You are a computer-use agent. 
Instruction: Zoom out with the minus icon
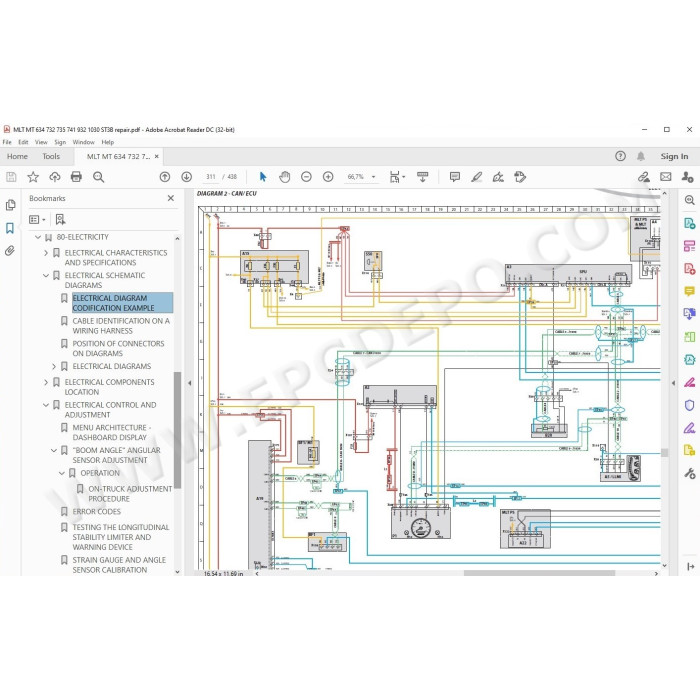pyautogui.click(x=306, y=177)
